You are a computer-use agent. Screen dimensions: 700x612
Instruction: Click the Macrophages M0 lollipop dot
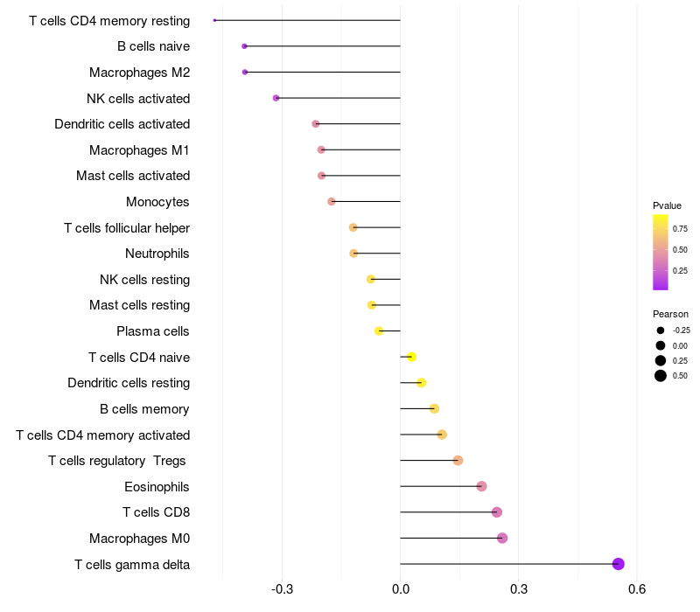coord(502,538)
